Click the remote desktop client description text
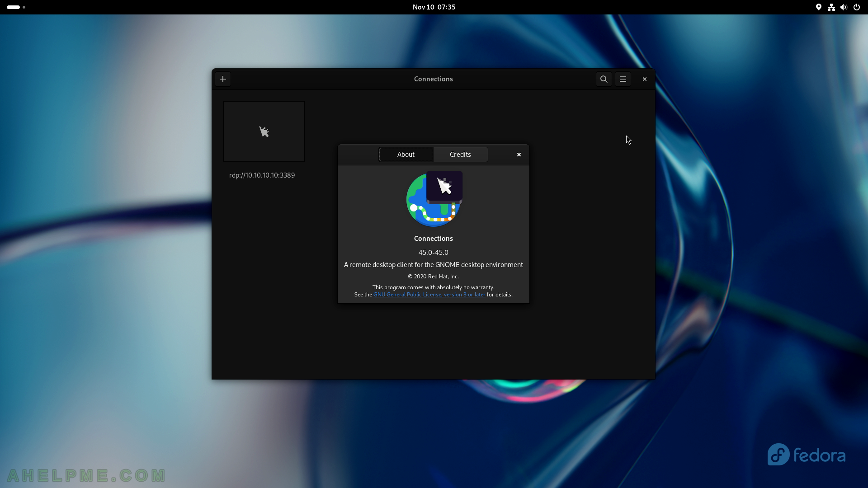The width and height of the screenshot is (868, 488). click(433, 265)
